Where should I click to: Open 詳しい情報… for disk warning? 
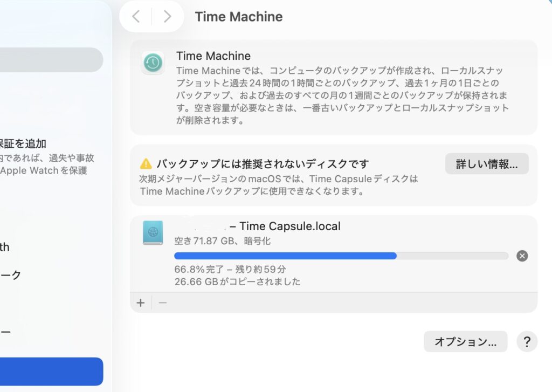coord(487,164)
